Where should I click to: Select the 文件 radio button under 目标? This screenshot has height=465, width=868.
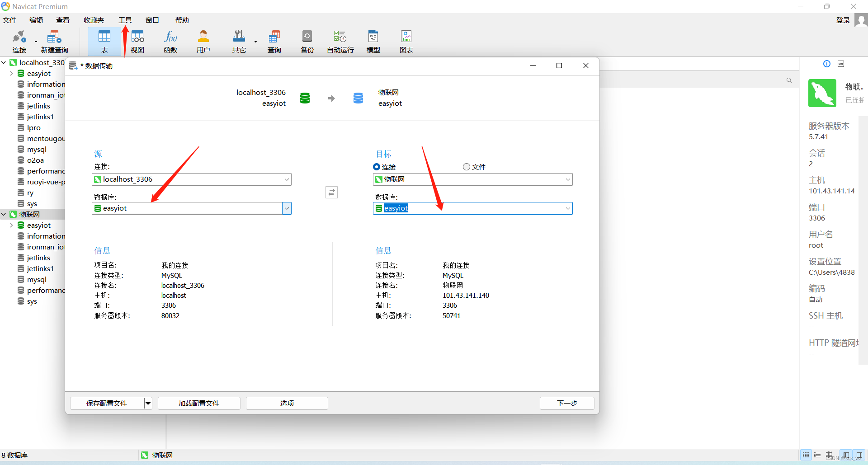point(467,167)
